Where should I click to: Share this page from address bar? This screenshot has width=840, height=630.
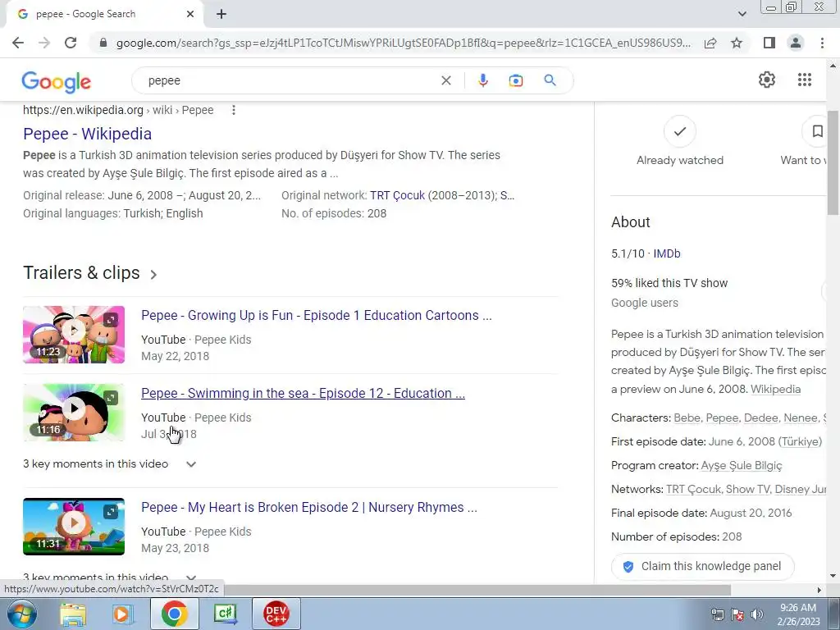(710, 43)
